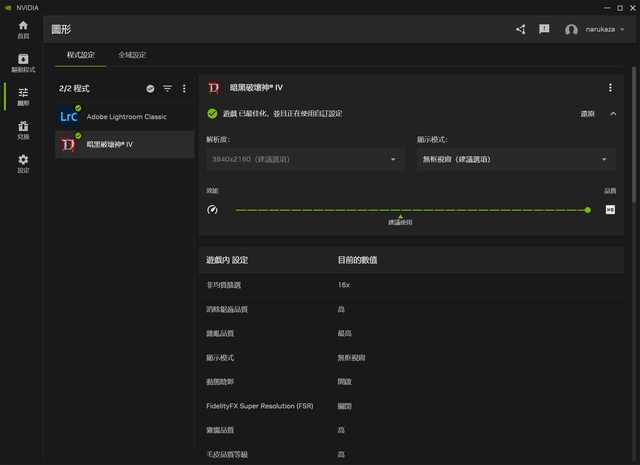Click the quality icon at slider end
Screen dimensions: 640x465
[610, 210]
